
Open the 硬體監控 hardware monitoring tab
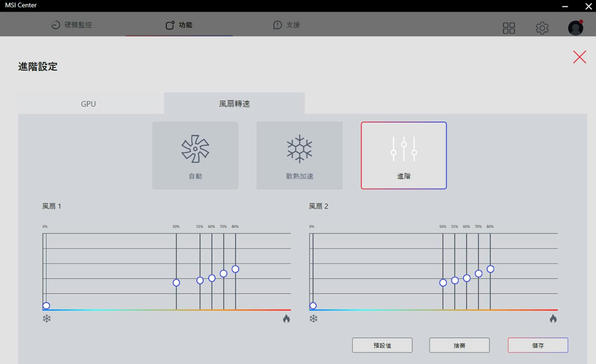pos(72,25)
